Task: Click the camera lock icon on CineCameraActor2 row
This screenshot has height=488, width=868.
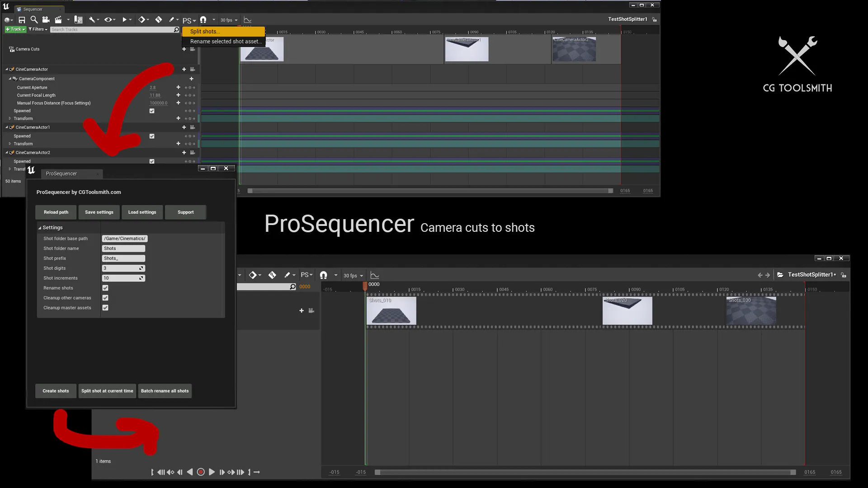Action: coord(193,153)
